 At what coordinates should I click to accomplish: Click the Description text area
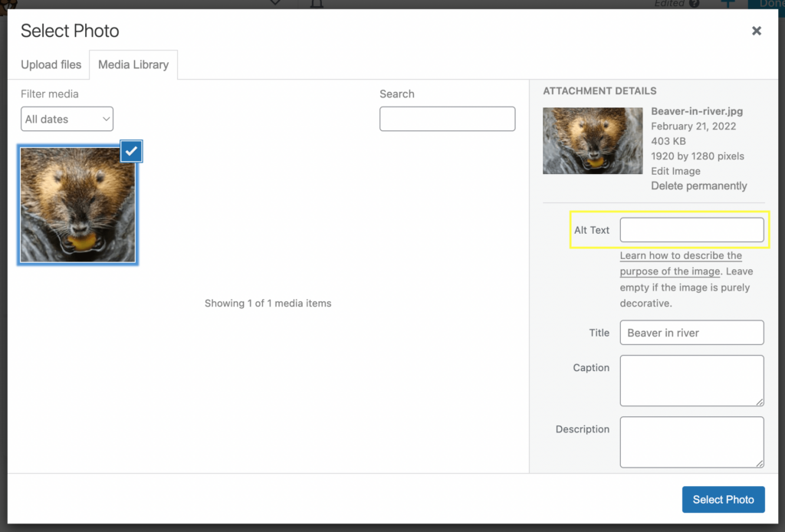(x=691, y=442)
